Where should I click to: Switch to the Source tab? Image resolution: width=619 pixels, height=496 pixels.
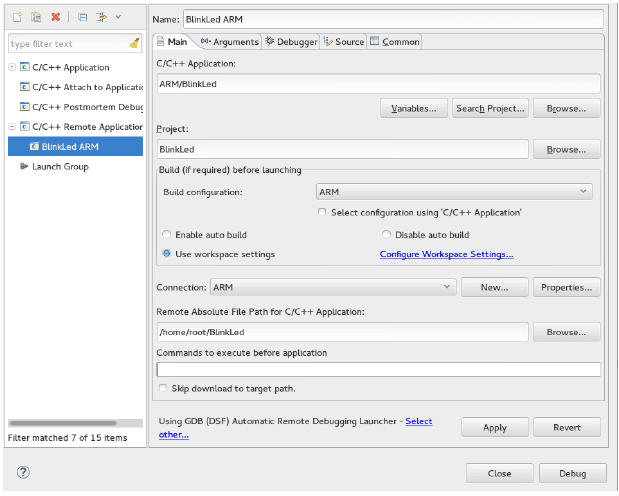tap(343, 42)
